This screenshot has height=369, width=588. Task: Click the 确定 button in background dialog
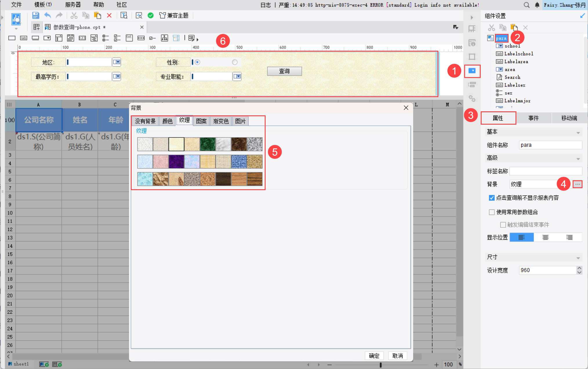click(x=374, y=356)
